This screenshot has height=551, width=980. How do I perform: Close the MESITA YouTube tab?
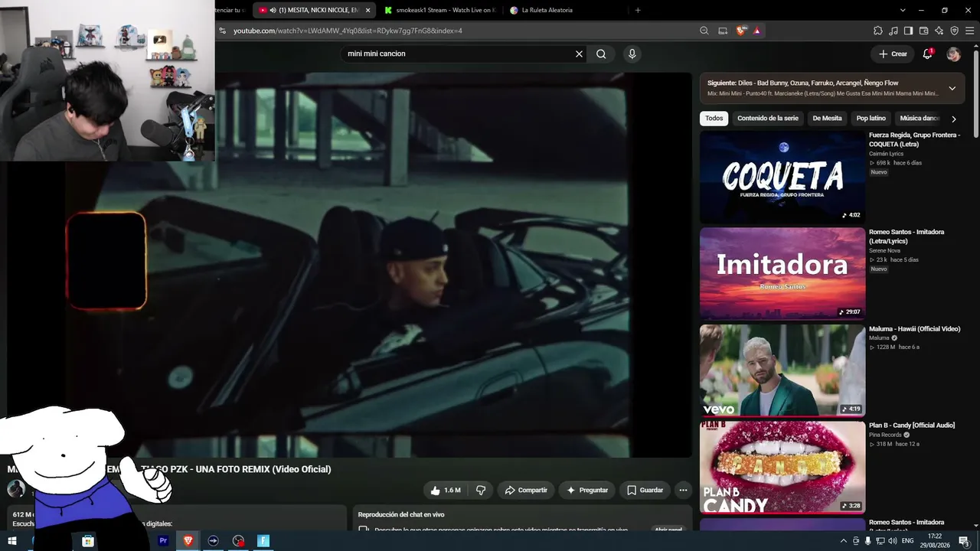click(367, 10)
